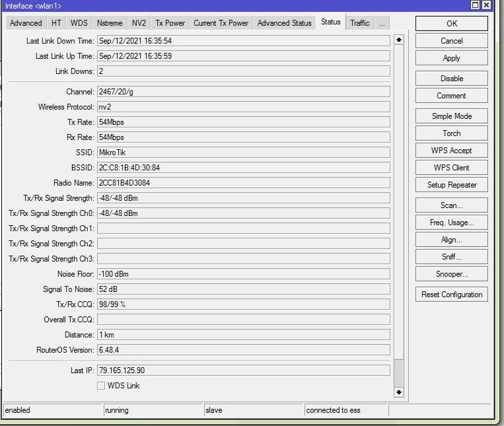
Task: Select the Status tab
Action: coord(331,22)
